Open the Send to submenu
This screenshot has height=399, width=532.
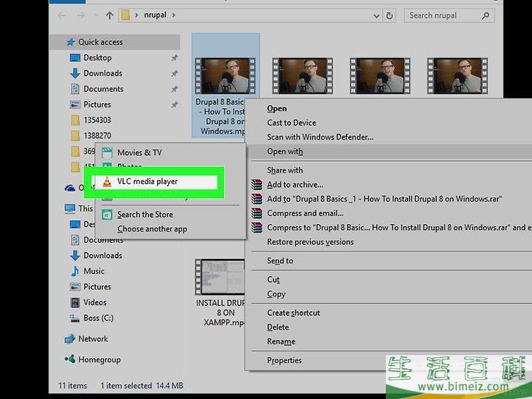coord(280,261)
